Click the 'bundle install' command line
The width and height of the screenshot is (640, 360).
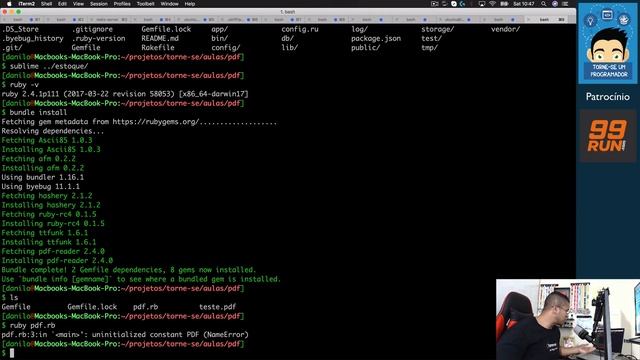[x=34, y=112]
